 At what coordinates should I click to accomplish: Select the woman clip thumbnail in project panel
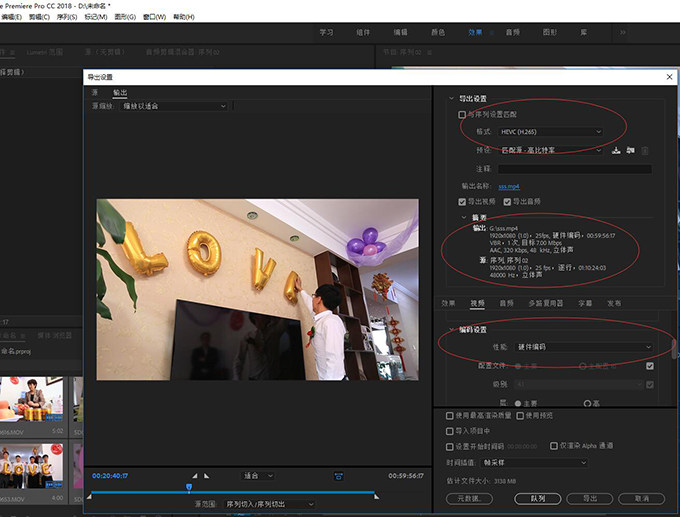[32, 399]
